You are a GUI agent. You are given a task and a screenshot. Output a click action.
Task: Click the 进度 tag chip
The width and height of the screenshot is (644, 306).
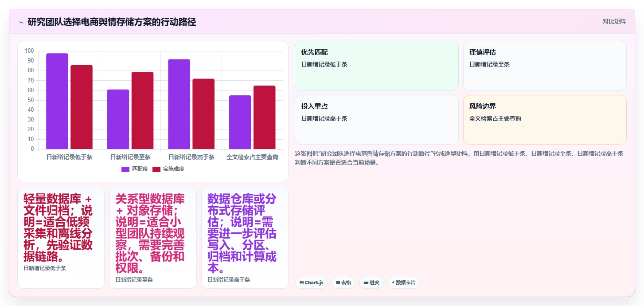pyautogui.click(x=371, y=282)
